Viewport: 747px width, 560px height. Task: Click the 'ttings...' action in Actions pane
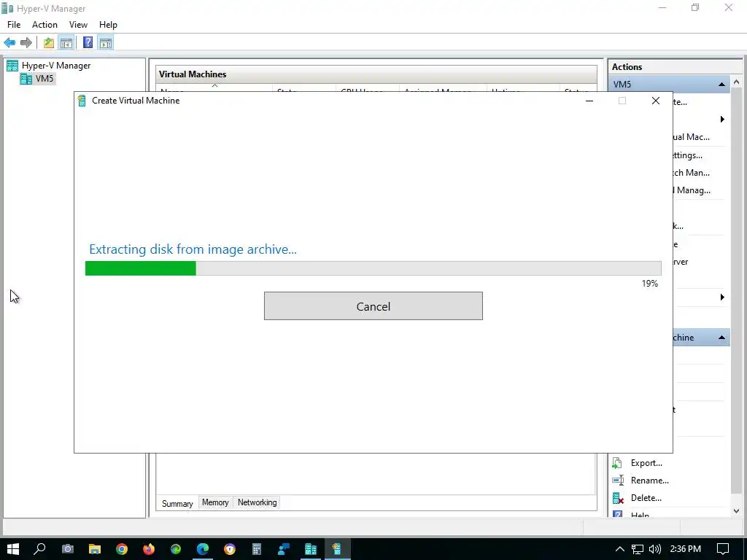688,155
